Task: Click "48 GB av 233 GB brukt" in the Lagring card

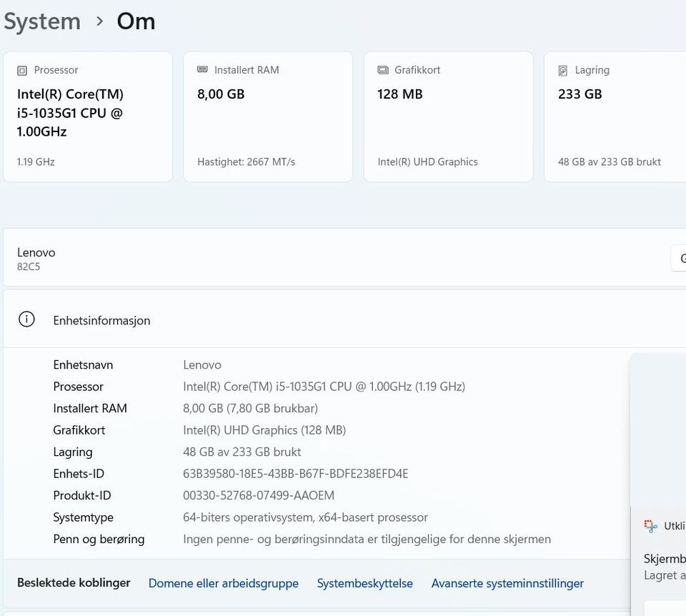Action: (x=610, y=162)
